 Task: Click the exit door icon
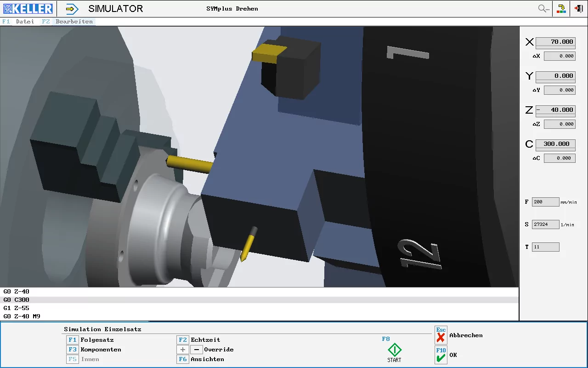click(578, 9)
